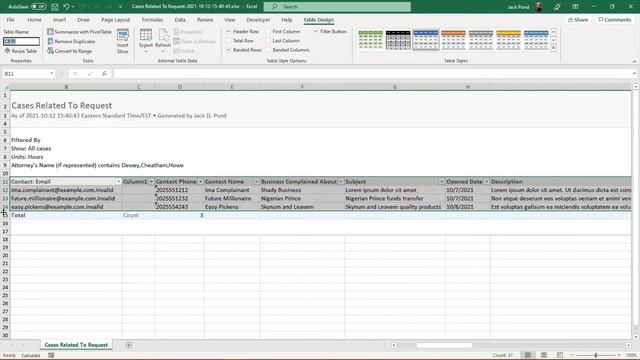Toggle AutoSave switch

pos(38,7)
